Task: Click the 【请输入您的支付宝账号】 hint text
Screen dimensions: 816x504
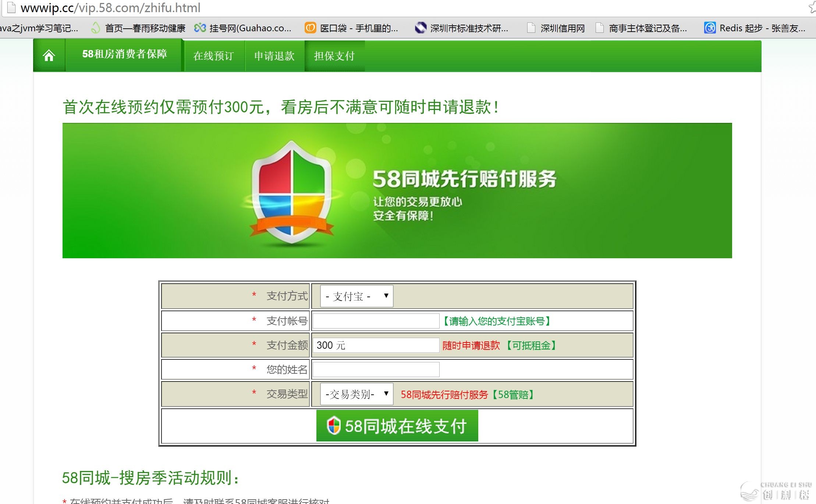Action: point(497,321)
